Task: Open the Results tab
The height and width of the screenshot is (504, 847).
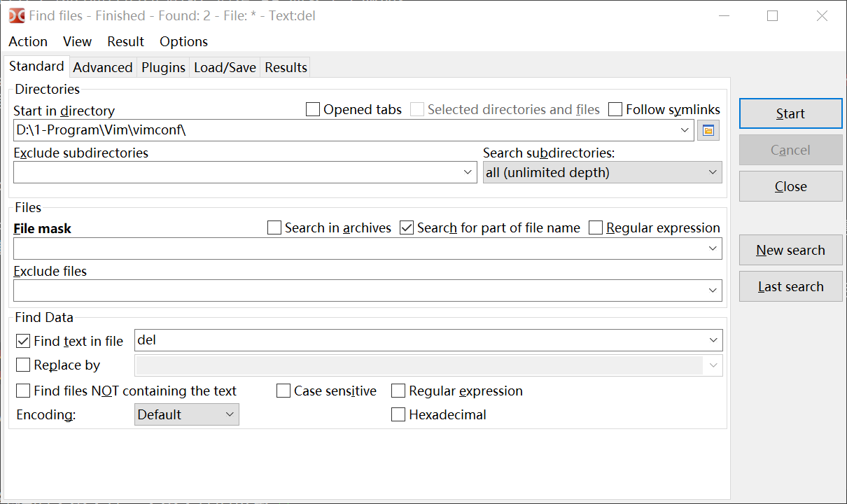Action: [x=286, y=68]
